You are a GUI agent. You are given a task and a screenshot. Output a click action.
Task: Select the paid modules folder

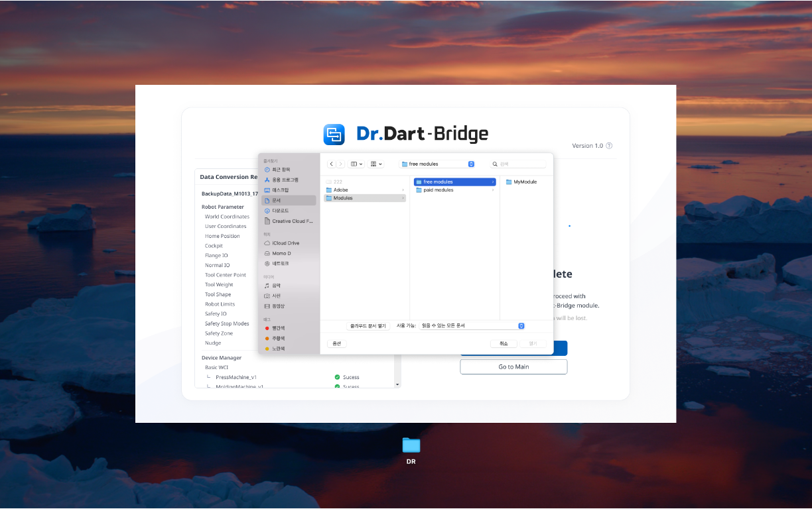[x=438, y=190]
